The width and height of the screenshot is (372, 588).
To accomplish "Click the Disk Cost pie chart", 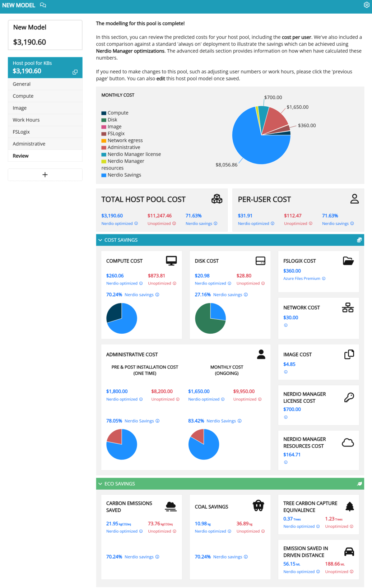I will point(210,318).
